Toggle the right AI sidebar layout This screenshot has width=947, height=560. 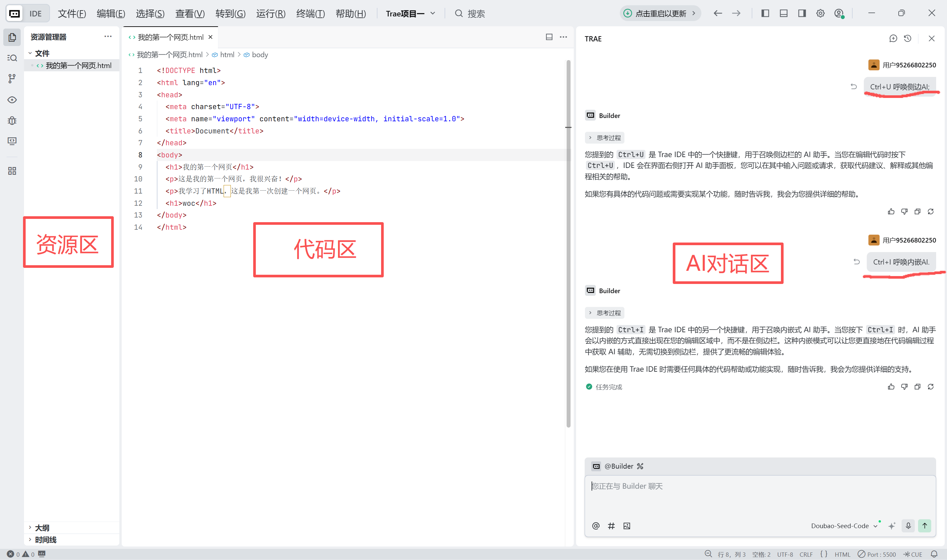click(802, 13)
